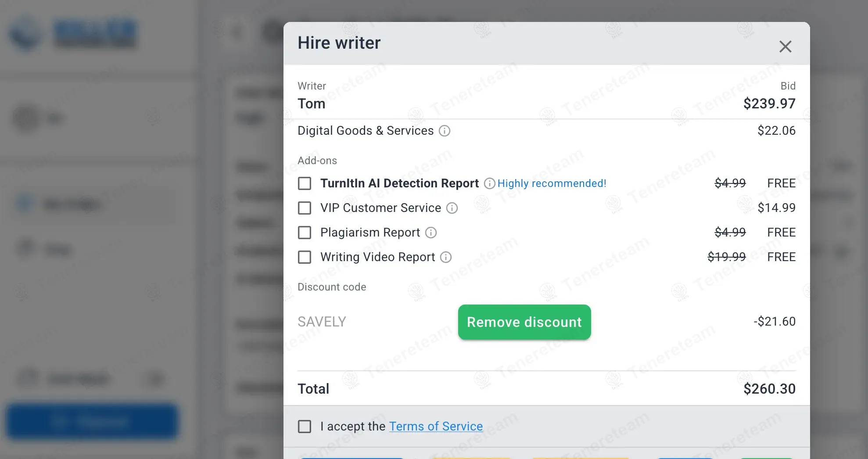Click the $260.30 total amount
The image size is (868, 459).
click(x=769, y=389)
